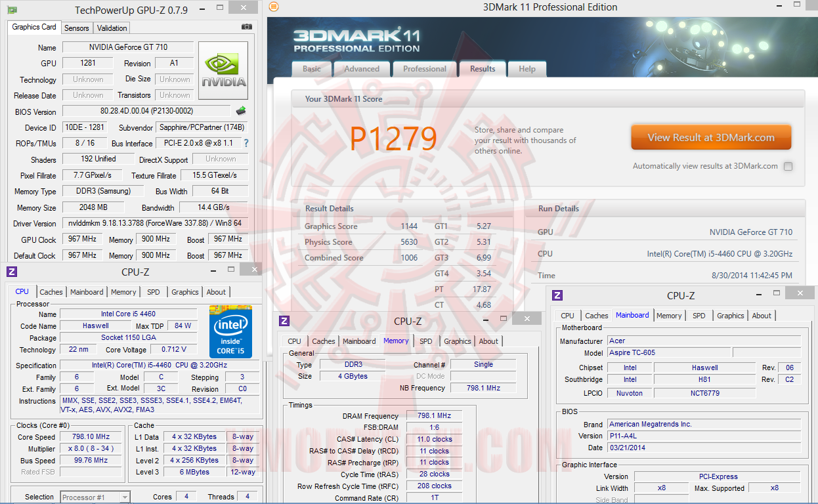Open Caches tab in CPU-Z processor window
This screenshot has height=504, width=818.
(51, 292)
